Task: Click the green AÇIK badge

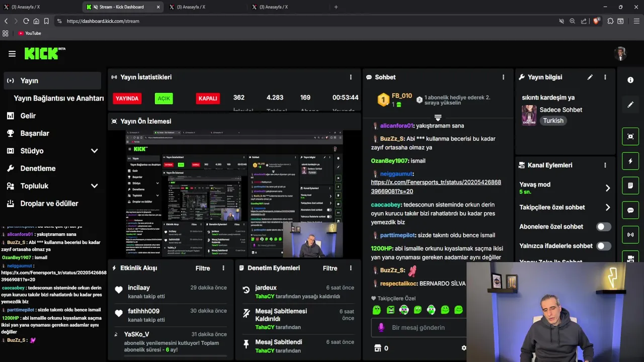Action: click(164, 99)
